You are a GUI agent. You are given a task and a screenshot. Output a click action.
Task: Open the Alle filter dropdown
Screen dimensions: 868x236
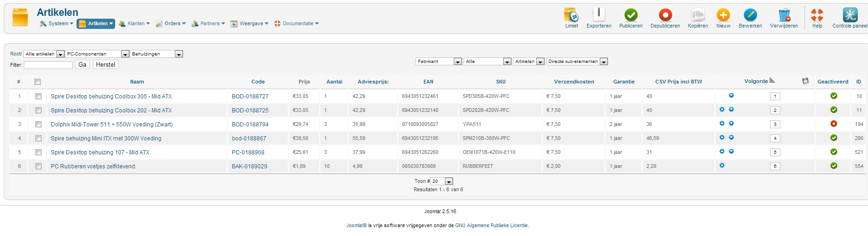(487, 62)
